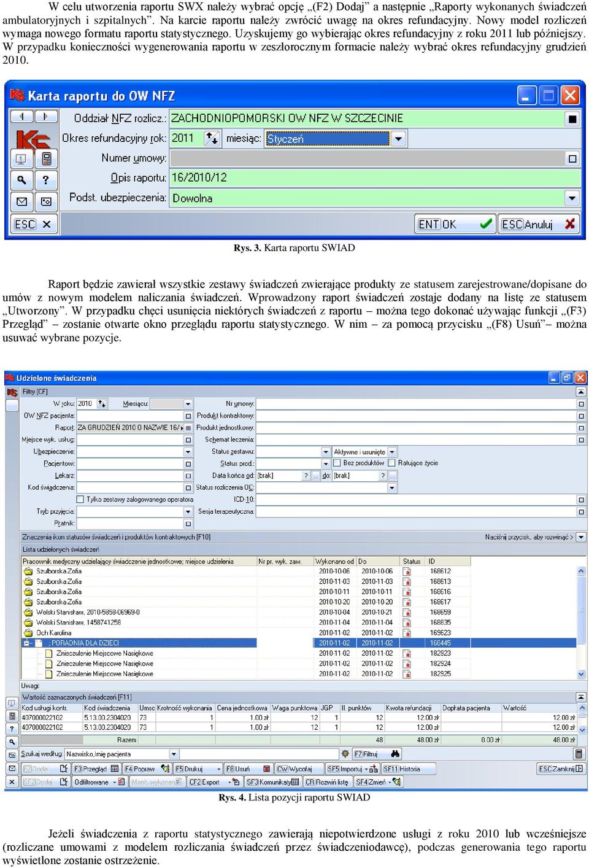
Task: Click the Wykonano od column header
Action: click(x=335, y=561)
